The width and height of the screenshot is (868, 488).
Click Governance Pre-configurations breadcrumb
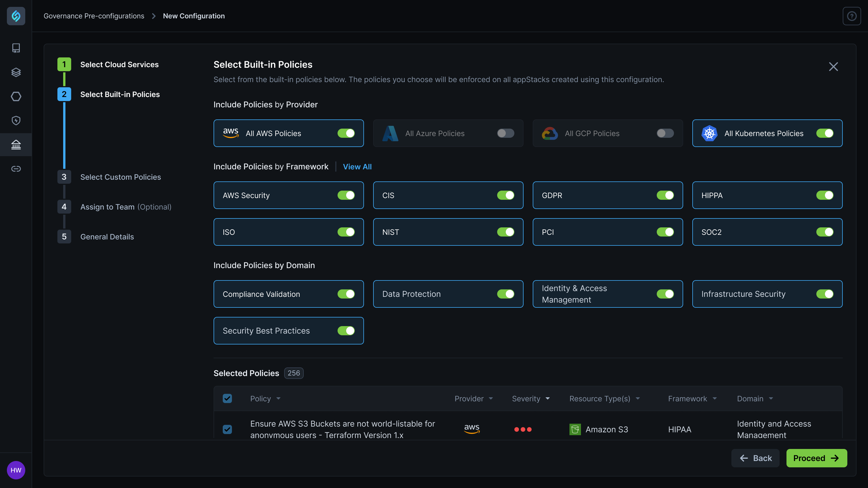(x=94, y=16)
